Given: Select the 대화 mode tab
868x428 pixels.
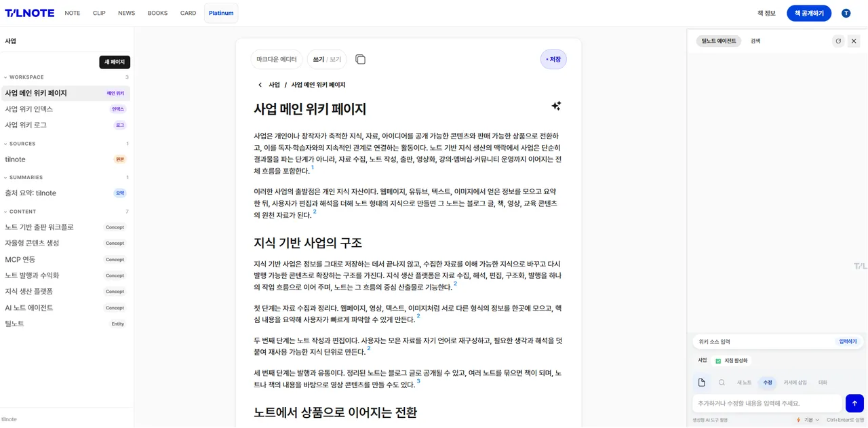Looking at the screenshot, I should click(823, 383).
